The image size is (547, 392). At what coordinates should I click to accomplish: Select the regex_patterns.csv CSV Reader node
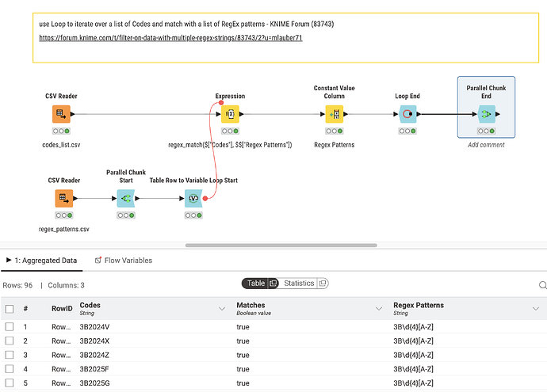pyautogui.click(x=64, y=198)
